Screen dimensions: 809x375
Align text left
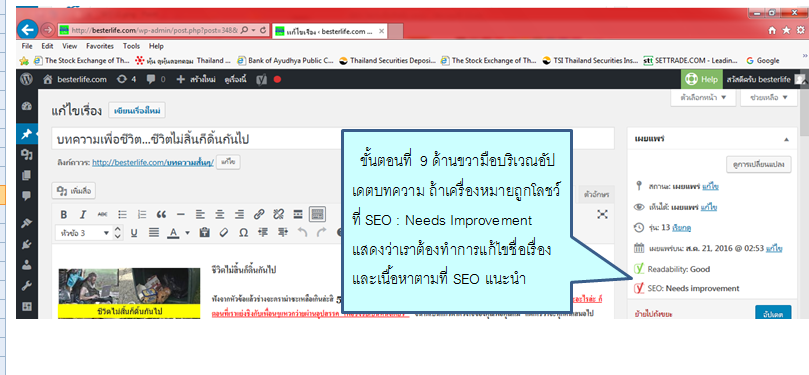[x=200, y=215]
